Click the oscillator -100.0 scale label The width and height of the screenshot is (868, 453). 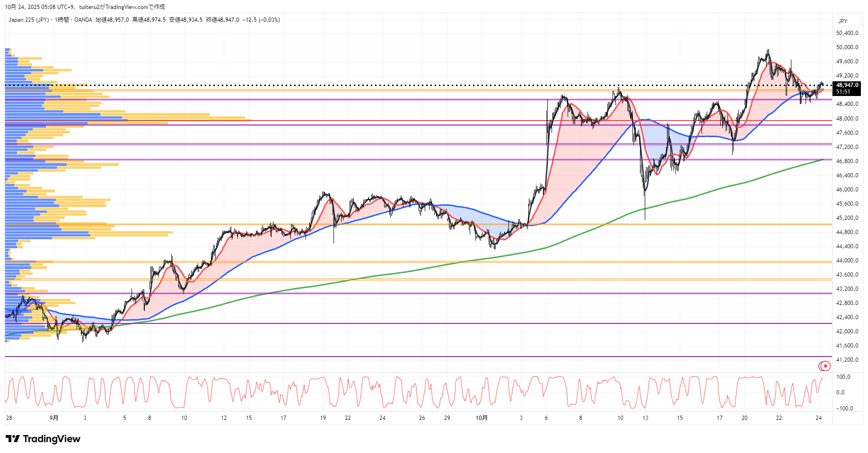point(844,409)
